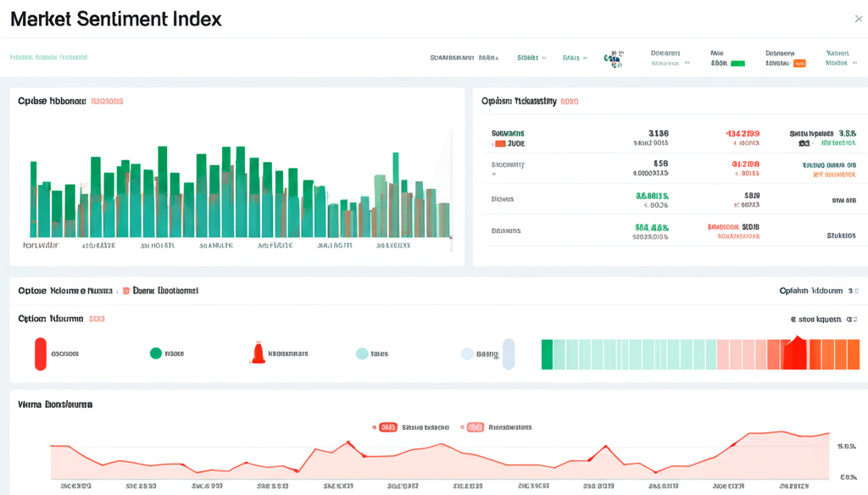Toggle the teal dot legend item labeled Tales
This screenshot has height=495, width=868.
click(363, 353)
